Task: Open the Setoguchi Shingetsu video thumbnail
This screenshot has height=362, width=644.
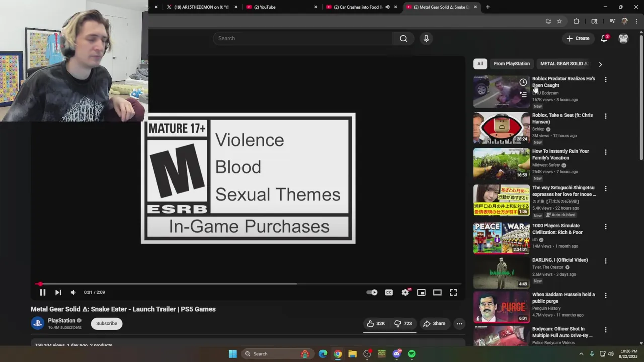Action: click(x=502, y=200)
